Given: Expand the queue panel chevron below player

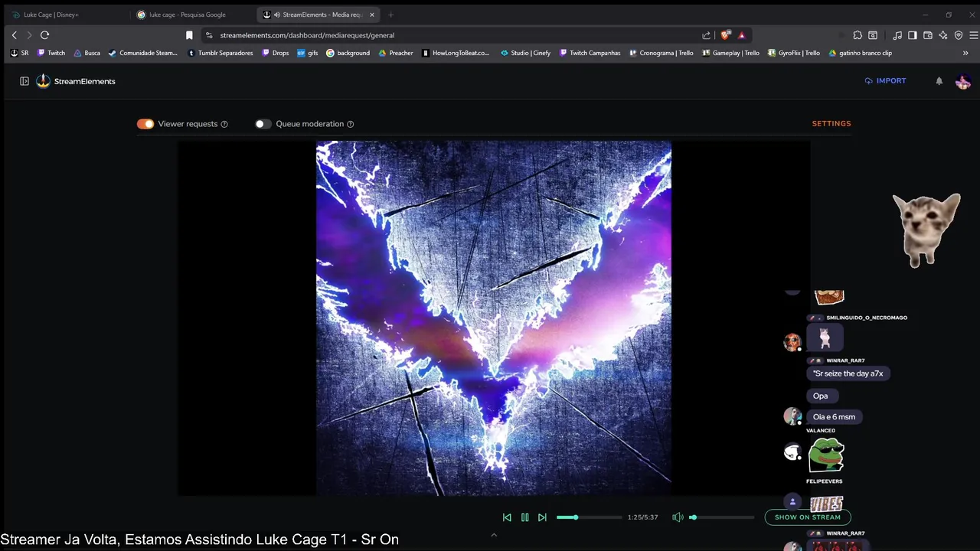Looking at the screenshot, I should pos(494,535).
